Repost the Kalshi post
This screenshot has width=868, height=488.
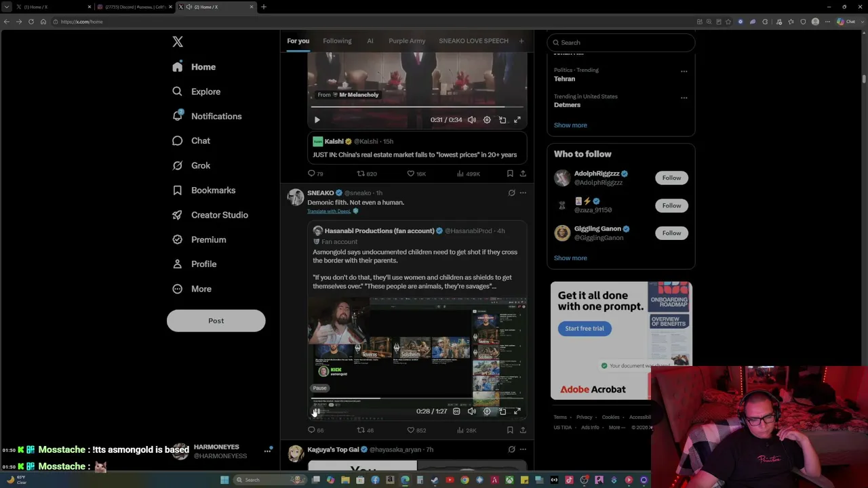[367, 174]
